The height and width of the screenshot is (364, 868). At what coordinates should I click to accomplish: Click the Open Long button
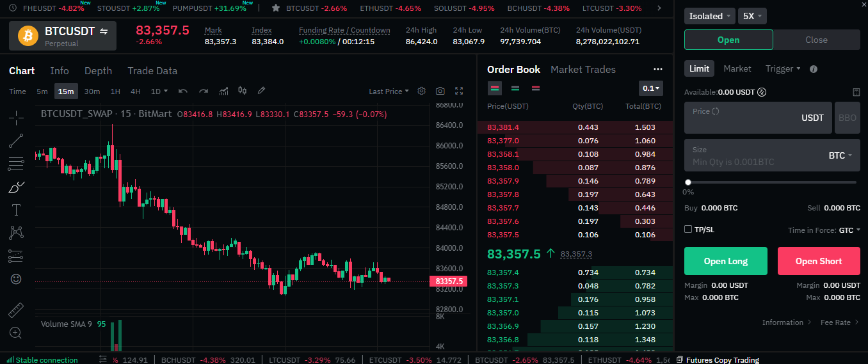(x=726, y=261)
